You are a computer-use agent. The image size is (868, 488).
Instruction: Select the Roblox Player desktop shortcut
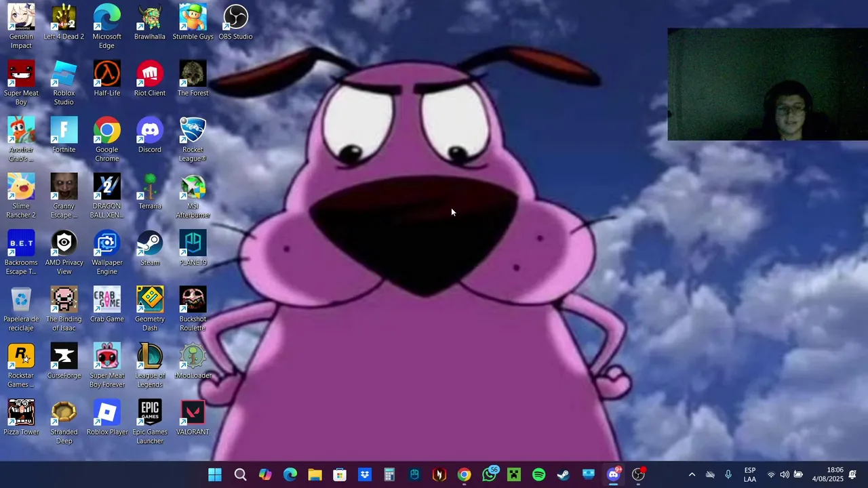tap(106, 418)
